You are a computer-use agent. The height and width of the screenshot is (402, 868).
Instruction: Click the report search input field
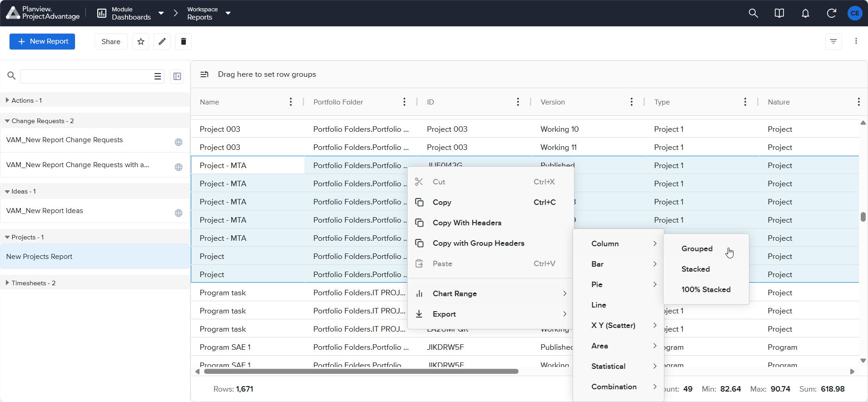click(x=85, y=76)
